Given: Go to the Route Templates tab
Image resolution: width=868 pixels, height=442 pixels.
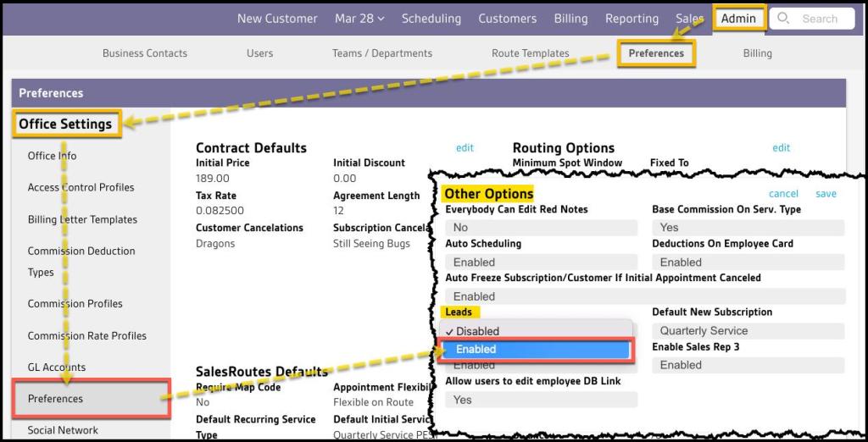Looking at the screenshot, I should [x=531, y=53].
